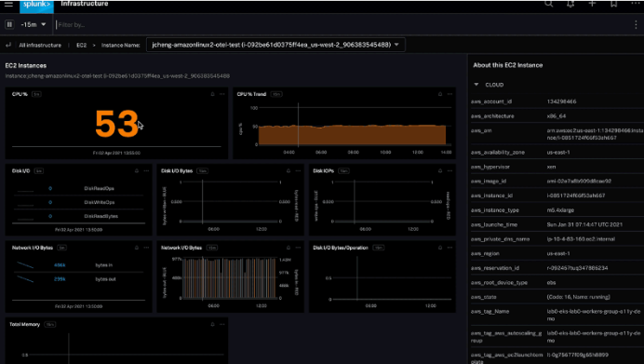Click the EC2 Instances heading
The width and height of the screenshot is (644, 364).
pyautogui.click(x=25, y=66)
